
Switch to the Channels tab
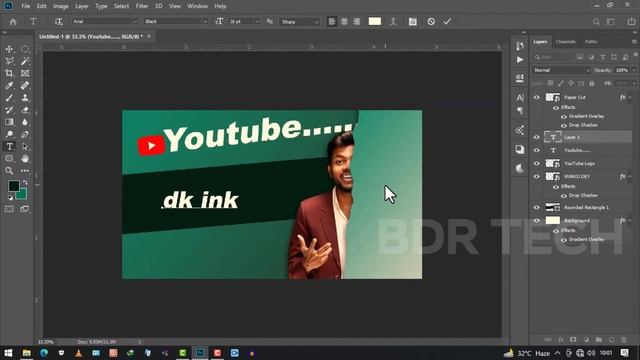point(566,42)
